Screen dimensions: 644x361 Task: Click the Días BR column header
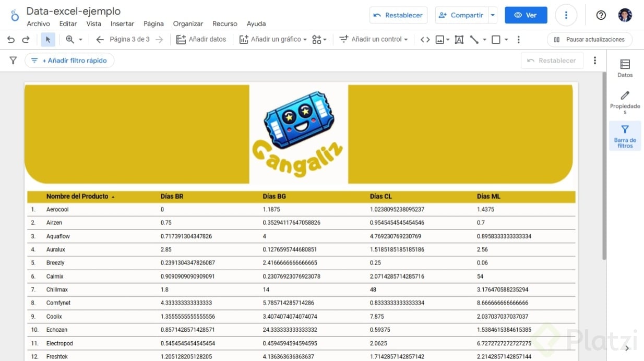click(172, 197)
